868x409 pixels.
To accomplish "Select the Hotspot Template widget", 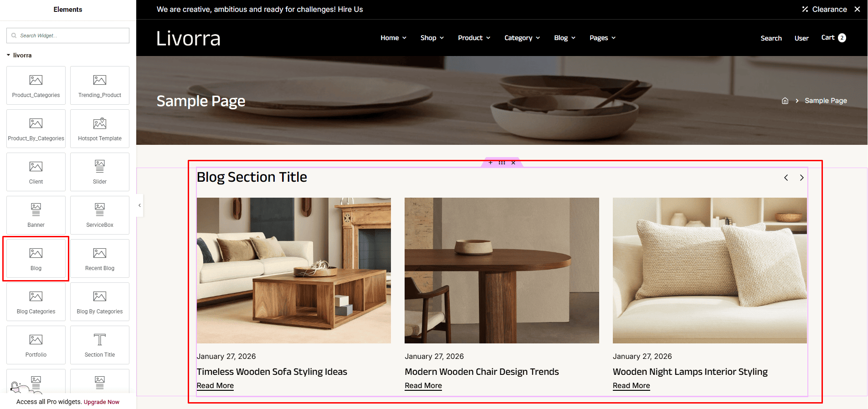I will point(100,128).
